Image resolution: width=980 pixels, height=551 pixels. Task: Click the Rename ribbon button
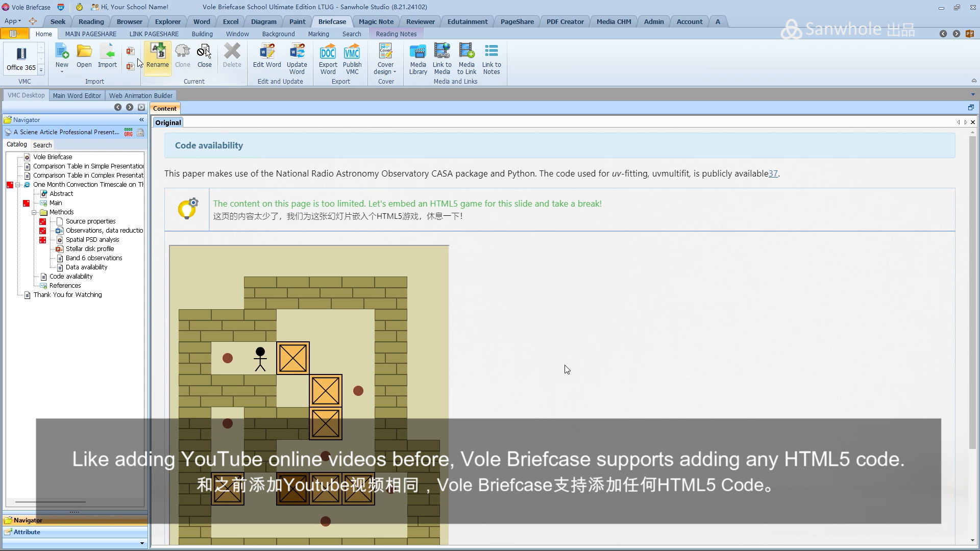[x=157, y=56]
